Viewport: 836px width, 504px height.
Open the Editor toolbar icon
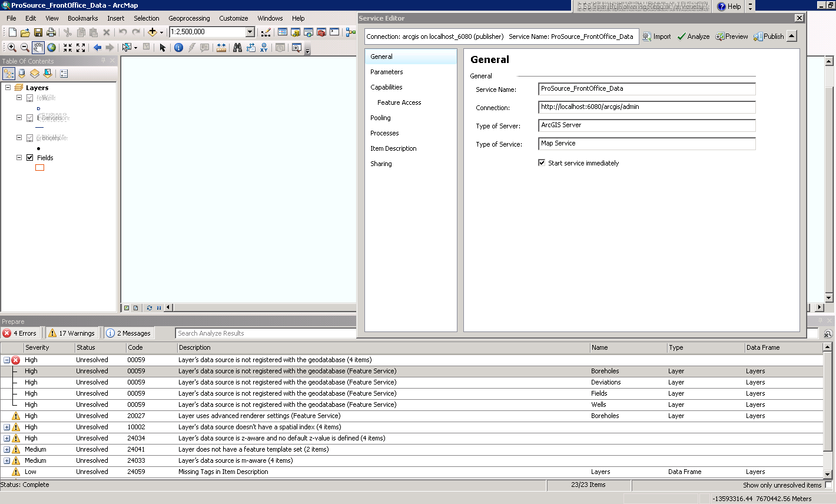click(266, 32)
